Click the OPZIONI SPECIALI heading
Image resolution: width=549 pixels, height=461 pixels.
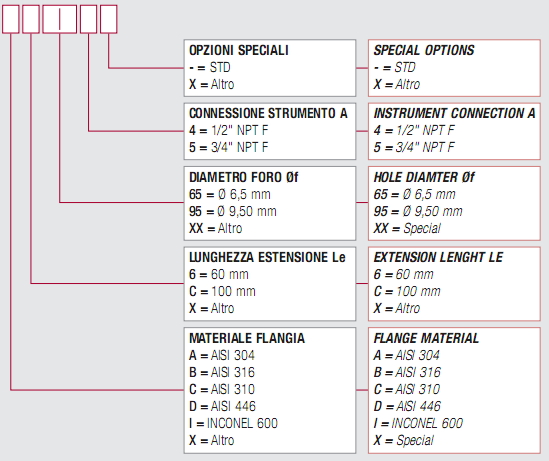pyautogui.click(x=239, y=50)
